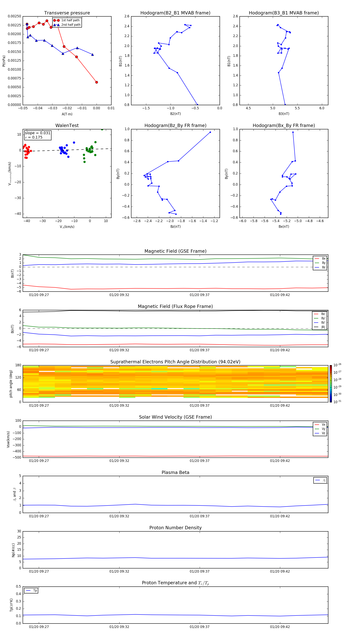Click 'Proton Number Density' title
This screenshot has height=644, width=351.
click(x=175, y=528)
